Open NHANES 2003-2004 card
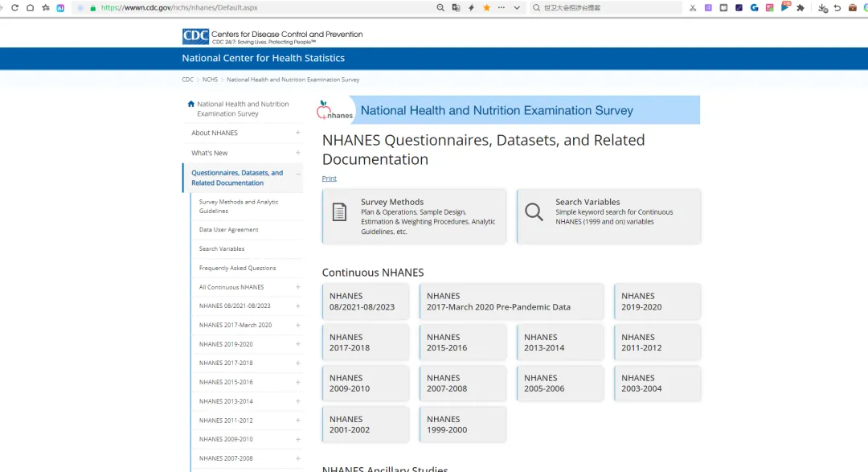 coord(657,384)
